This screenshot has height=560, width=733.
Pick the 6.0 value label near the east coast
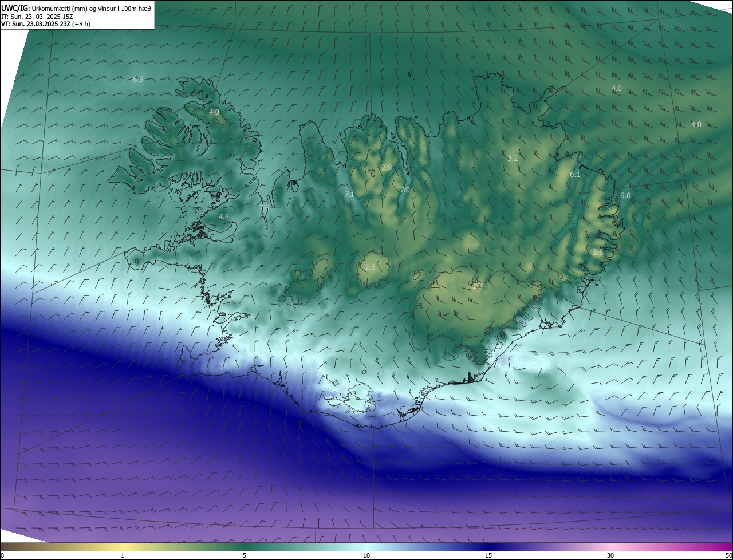[625, 195]
